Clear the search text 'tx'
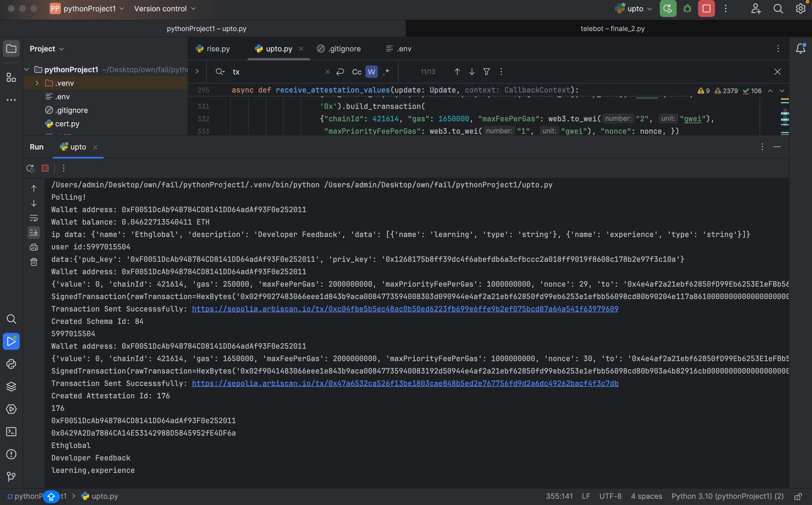Image resolution: width=812 pixels, height=505 pixels. 327,72
